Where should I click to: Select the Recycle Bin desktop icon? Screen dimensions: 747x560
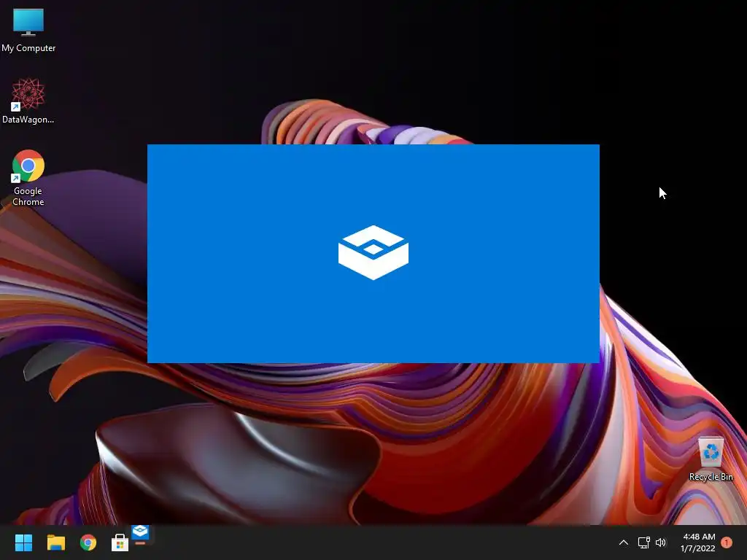pos(711,459)
